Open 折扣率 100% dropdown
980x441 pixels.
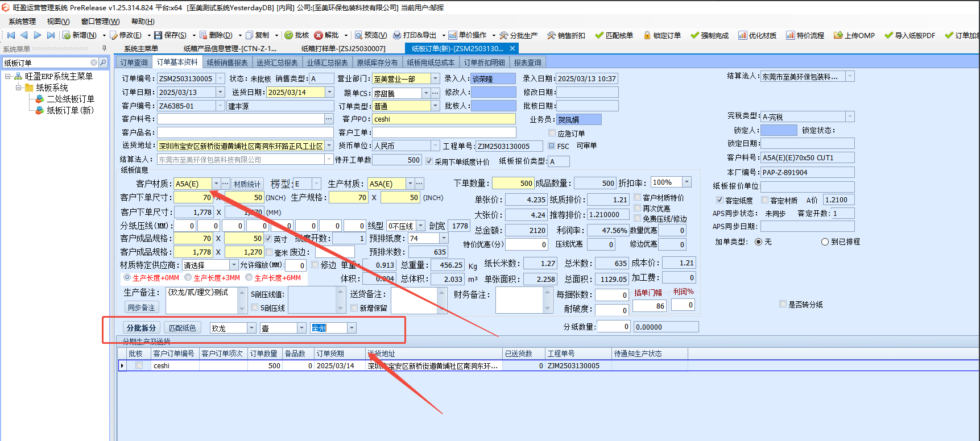687,182
